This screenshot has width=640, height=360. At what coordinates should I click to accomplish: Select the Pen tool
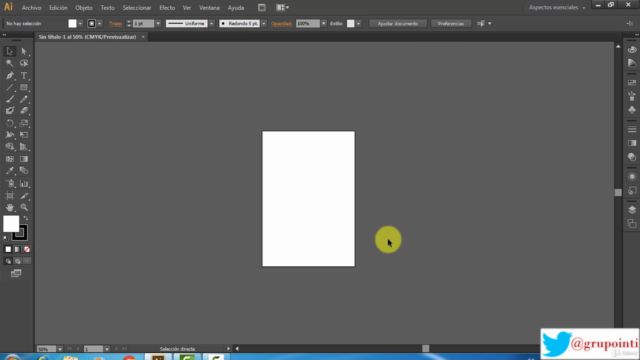tap(9, 76)
